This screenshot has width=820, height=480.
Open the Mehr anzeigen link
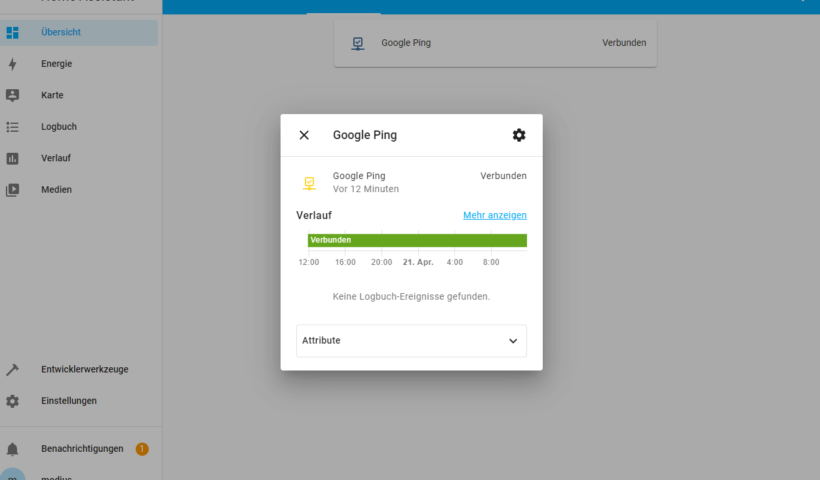click(x=495, y=215)
